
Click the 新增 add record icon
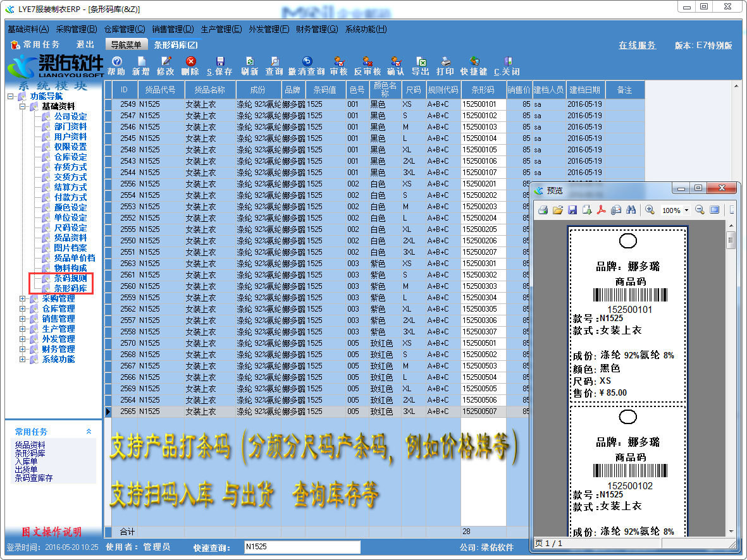(141, 61)
